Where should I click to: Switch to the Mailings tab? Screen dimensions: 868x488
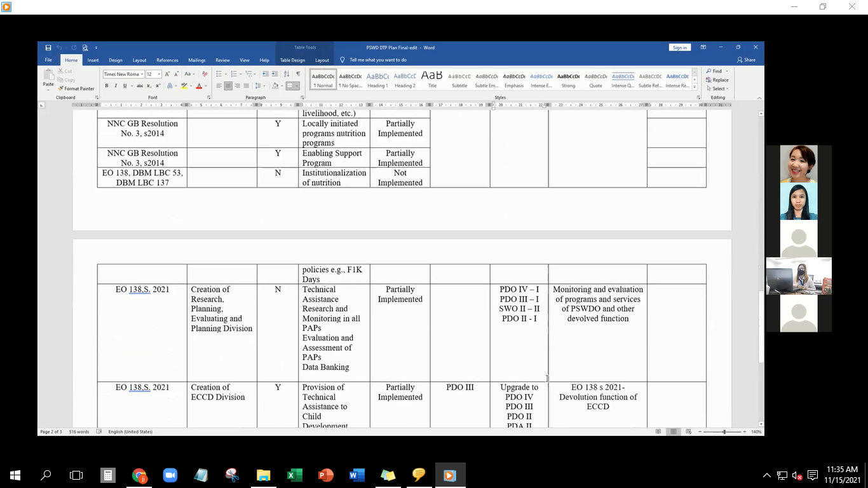pos(196,60)
